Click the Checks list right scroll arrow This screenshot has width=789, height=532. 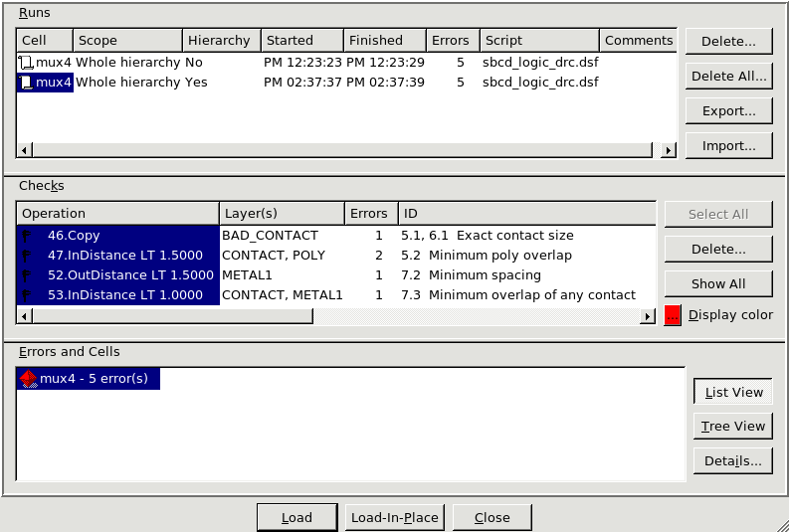coord(648,316)
